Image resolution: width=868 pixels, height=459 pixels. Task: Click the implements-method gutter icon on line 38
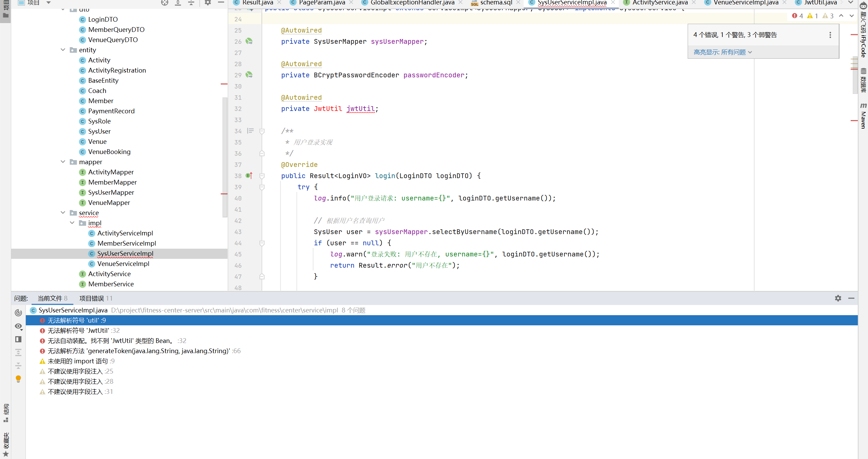[249, 176]
